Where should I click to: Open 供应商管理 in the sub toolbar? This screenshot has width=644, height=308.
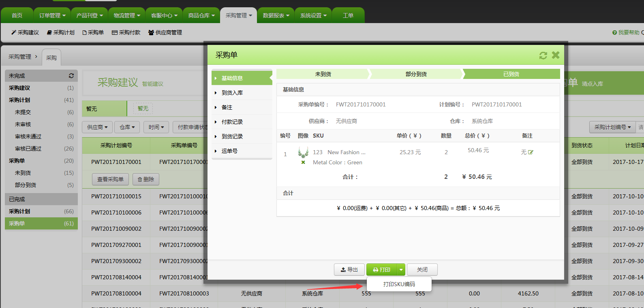165,32
